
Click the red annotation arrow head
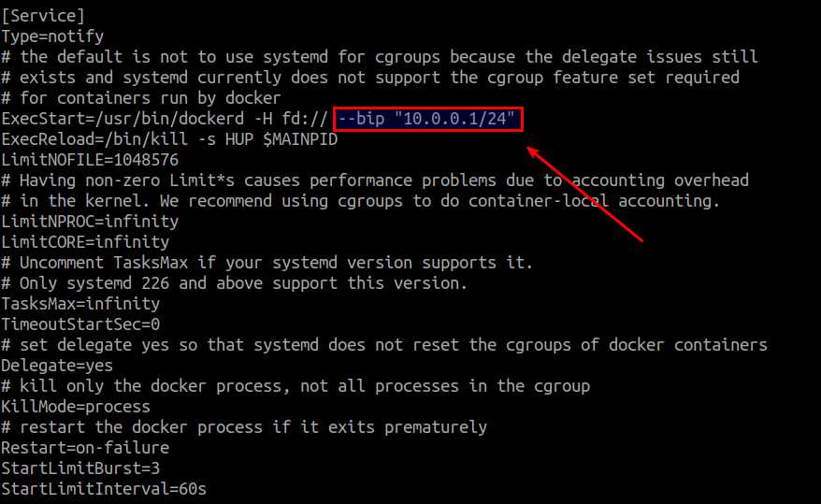point(534,152)
